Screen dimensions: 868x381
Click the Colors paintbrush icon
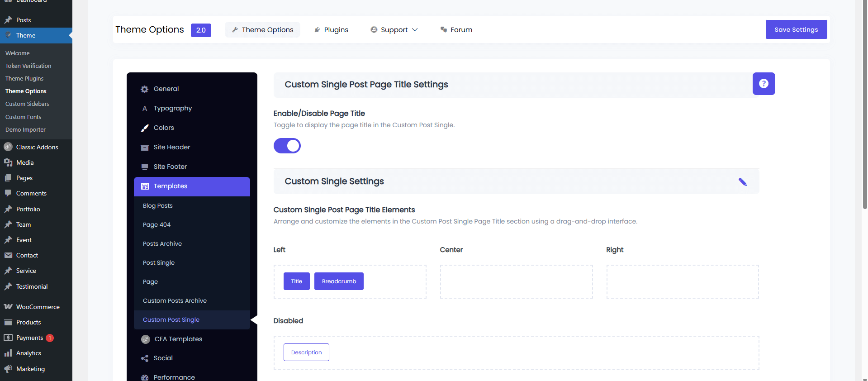click(145, 128)
